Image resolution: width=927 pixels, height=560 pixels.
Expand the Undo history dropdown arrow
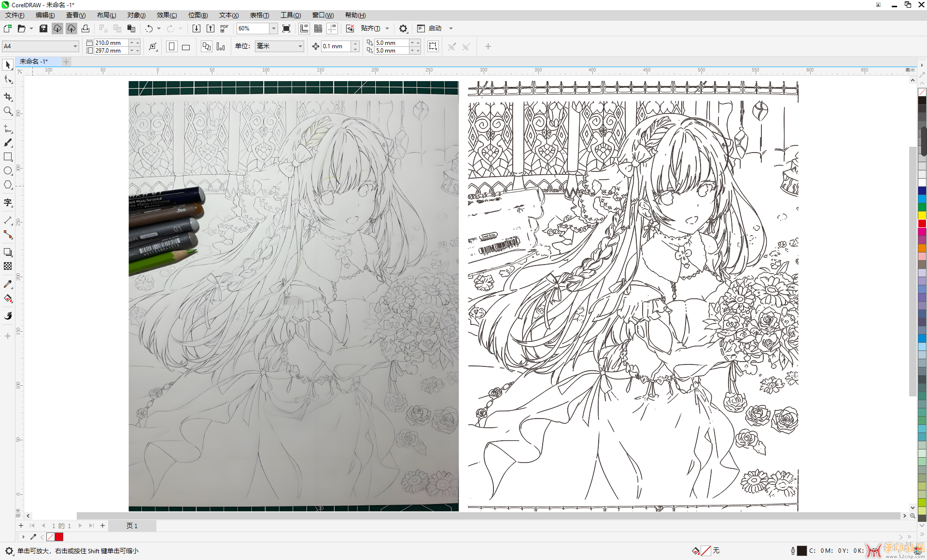[159, 28]
